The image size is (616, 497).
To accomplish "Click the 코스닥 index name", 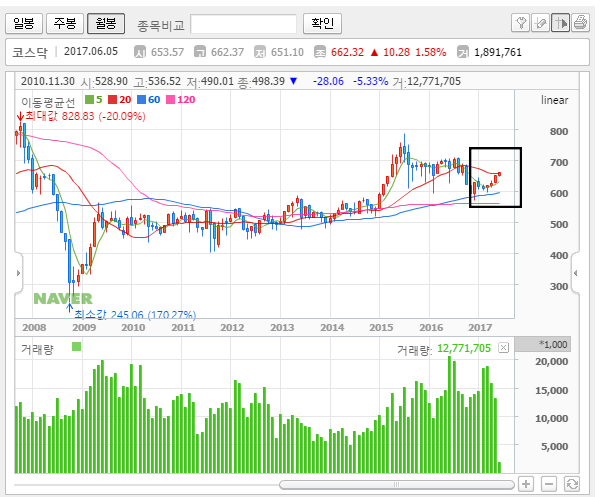I will (30, 52).
